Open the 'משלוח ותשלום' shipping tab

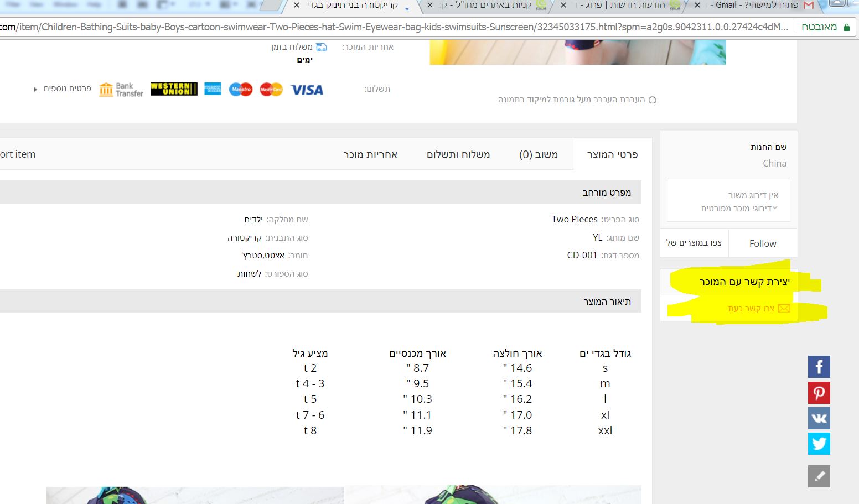pyautogui.click(x=458, y=154)
